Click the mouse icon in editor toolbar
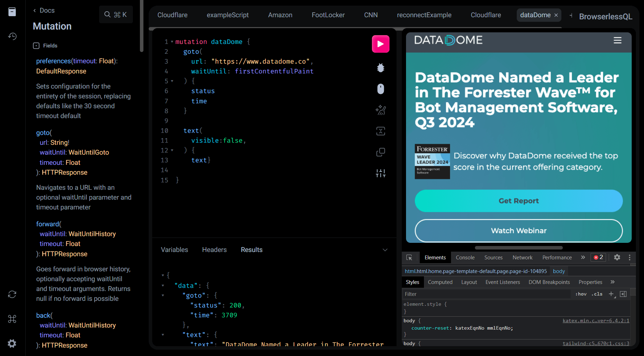This screenshot has height=356, width=644. [380, 89]
